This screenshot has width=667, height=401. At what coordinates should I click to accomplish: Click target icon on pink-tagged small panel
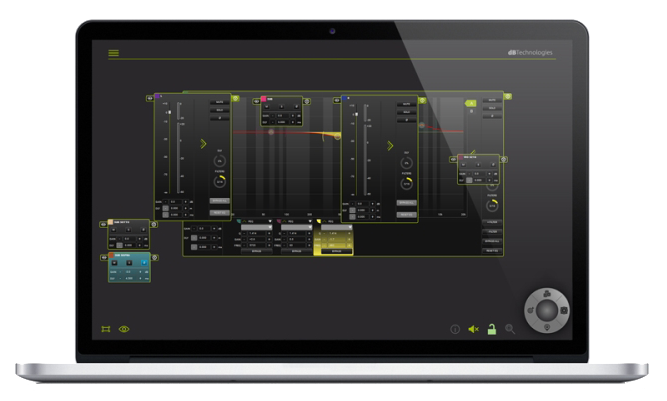pyautogui.click(x=307, y=102)
